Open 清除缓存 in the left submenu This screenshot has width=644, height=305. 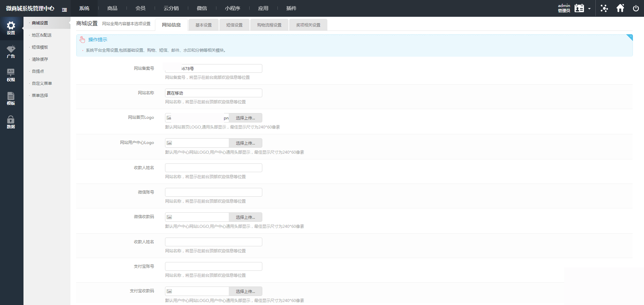click(x=40, y=59)
